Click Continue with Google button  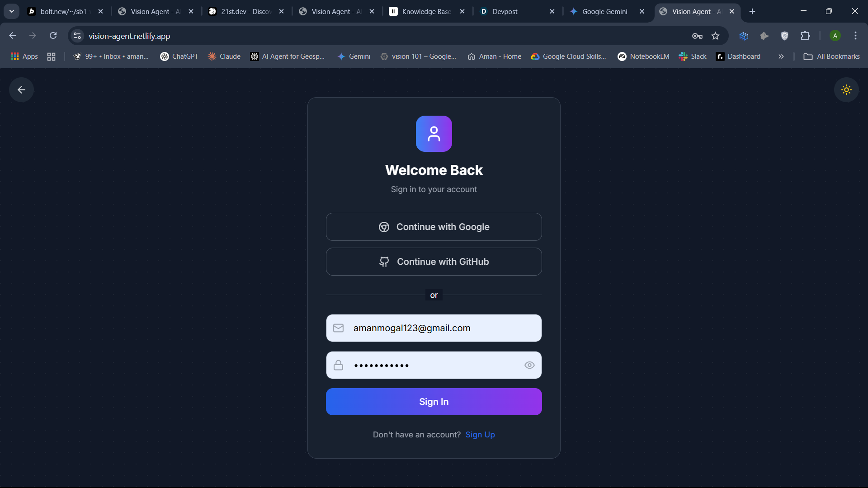click(x=434, y=227)
